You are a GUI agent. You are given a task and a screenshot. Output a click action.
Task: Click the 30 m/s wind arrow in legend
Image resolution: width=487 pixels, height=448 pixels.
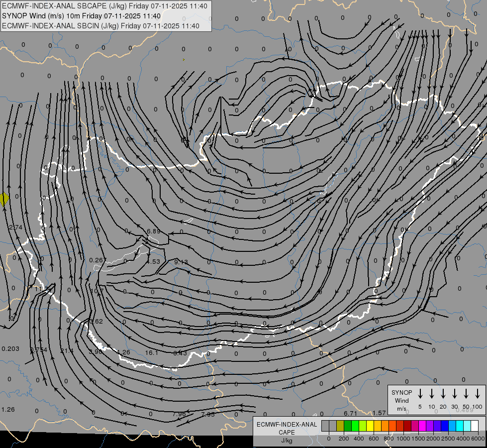click(x=454, y=393)
